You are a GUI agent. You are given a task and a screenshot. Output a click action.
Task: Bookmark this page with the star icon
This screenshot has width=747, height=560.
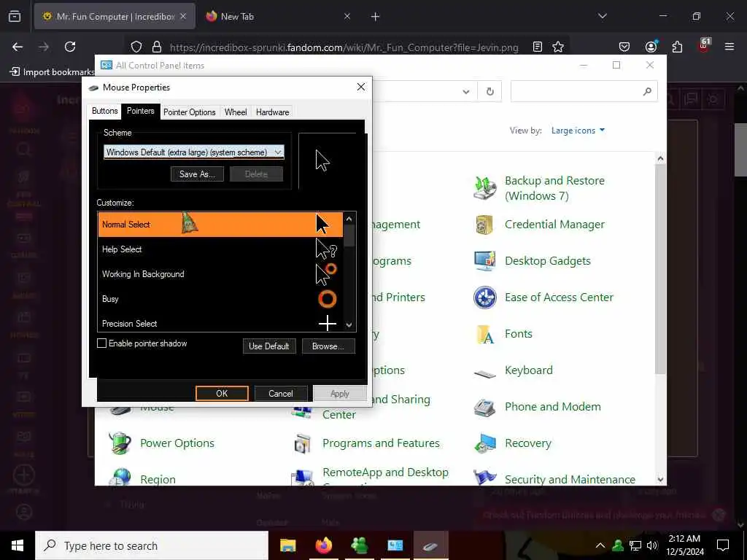[558, 47]
